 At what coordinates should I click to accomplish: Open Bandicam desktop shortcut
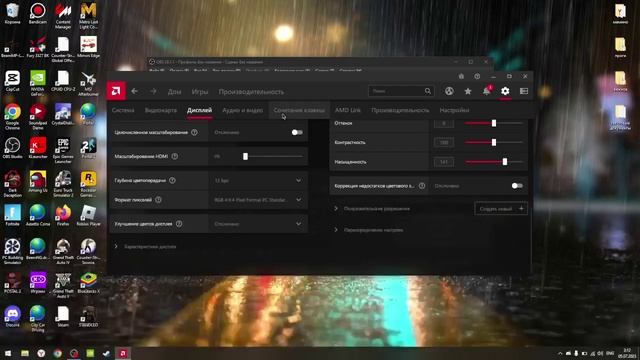38,14
